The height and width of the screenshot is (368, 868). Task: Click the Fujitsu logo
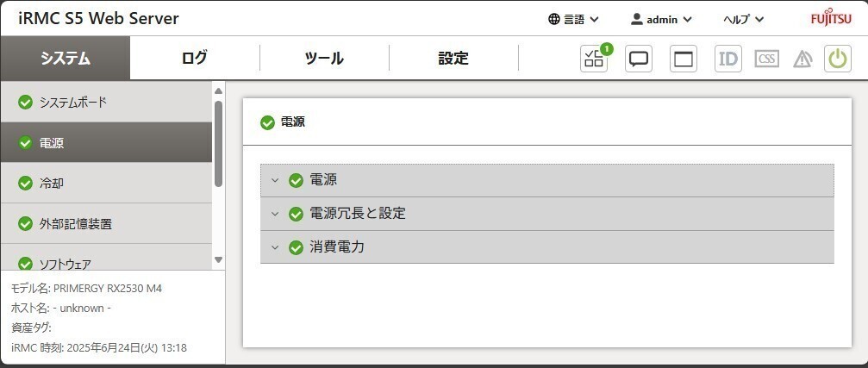(x=831, y=19)
